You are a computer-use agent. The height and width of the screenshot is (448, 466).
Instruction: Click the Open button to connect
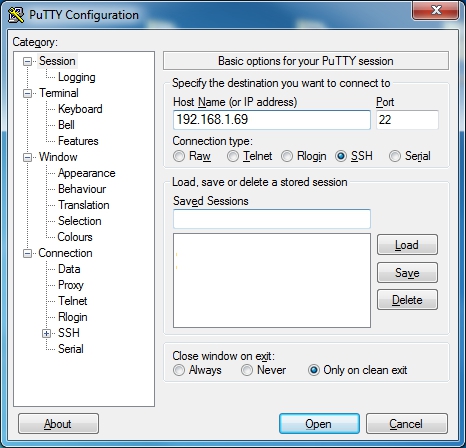pyautogui.click(x=319, y=424)
